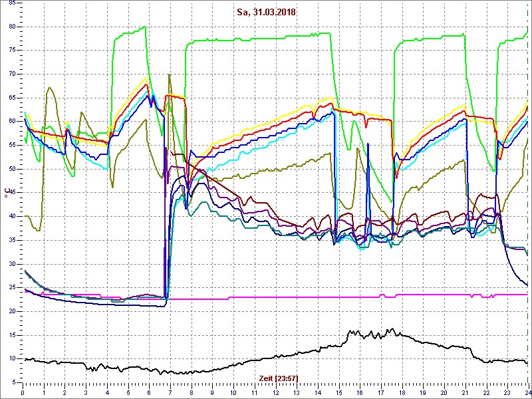Click hour 24 on the time axis
The width and height of the screenshot is (532, 399).
click(x=527, y=392)
